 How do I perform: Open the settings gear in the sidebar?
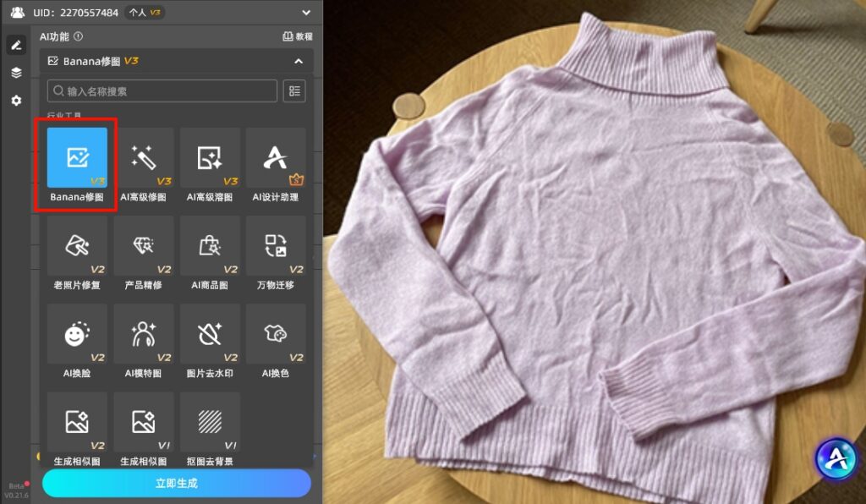tap(16, 101)
